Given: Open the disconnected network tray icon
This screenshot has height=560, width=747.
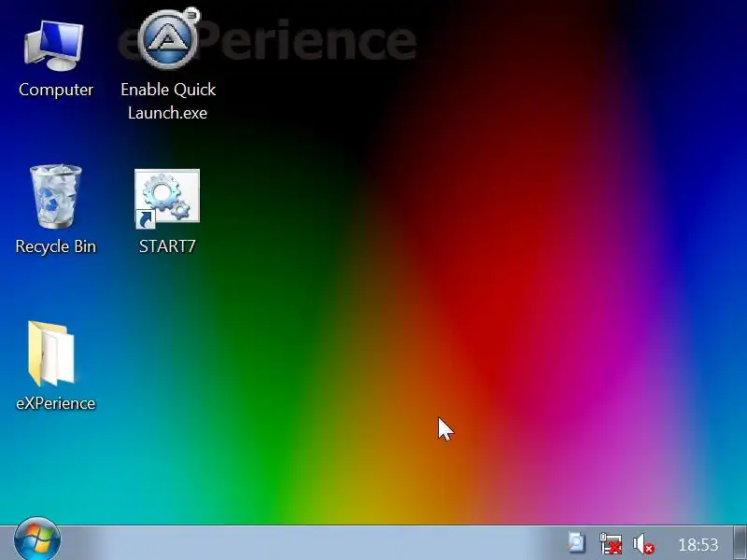Looking at the screenshot, I should tap(611, 543).
